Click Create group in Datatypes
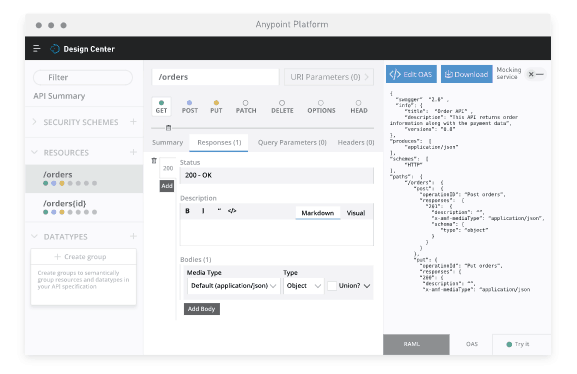Viewport: 577px width, 374px height. (84, 257)
